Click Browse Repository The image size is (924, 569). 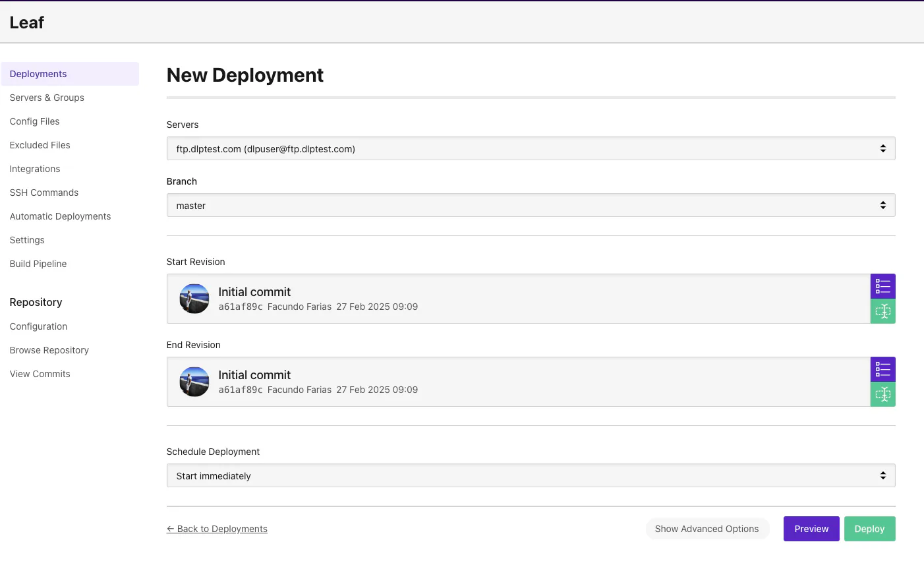(x=49, y=350)
